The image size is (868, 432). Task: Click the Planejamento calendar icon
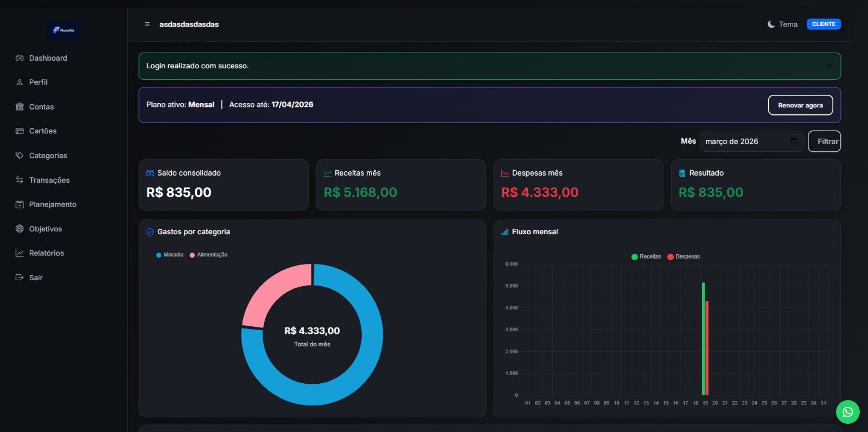tap(20, 204)
